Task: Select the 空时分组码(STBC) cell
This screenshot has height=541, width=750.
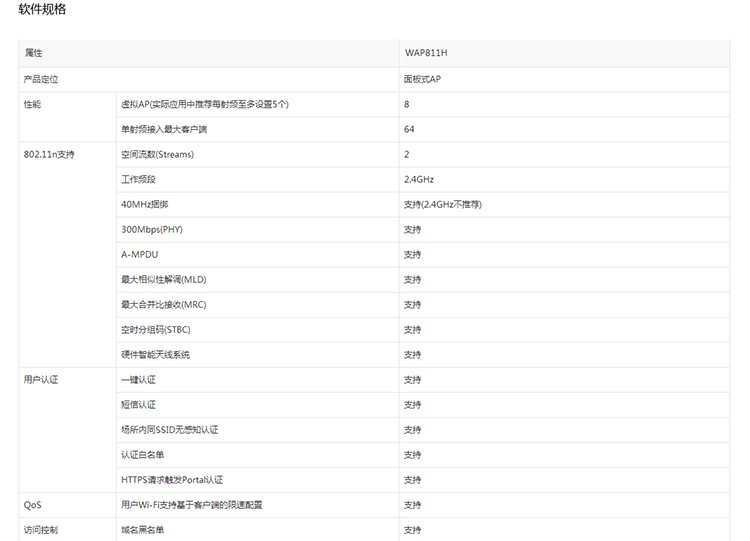Action: coord(257,330)
